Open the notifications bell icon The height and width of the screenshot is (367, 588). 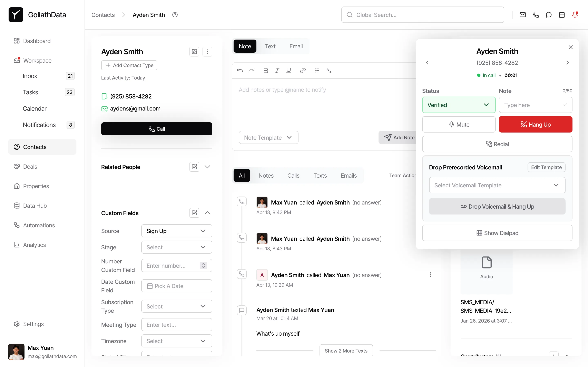pos(575,15)
